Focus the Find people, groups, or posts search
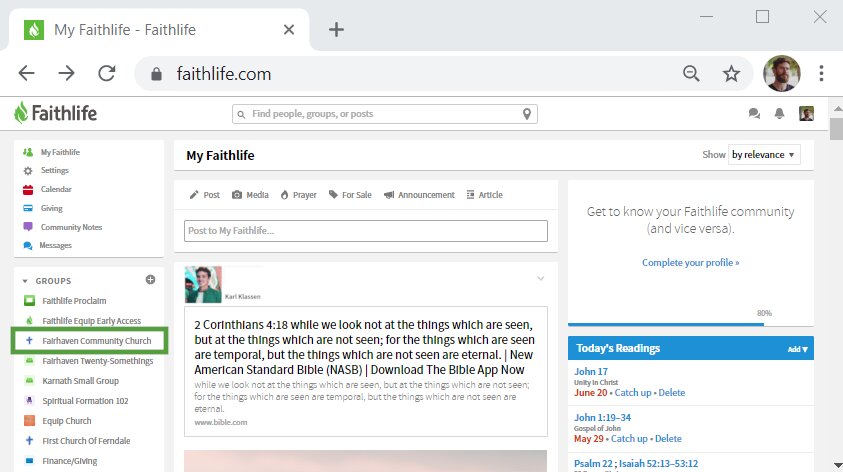843x472 pixels. click(x=384, y=114)
